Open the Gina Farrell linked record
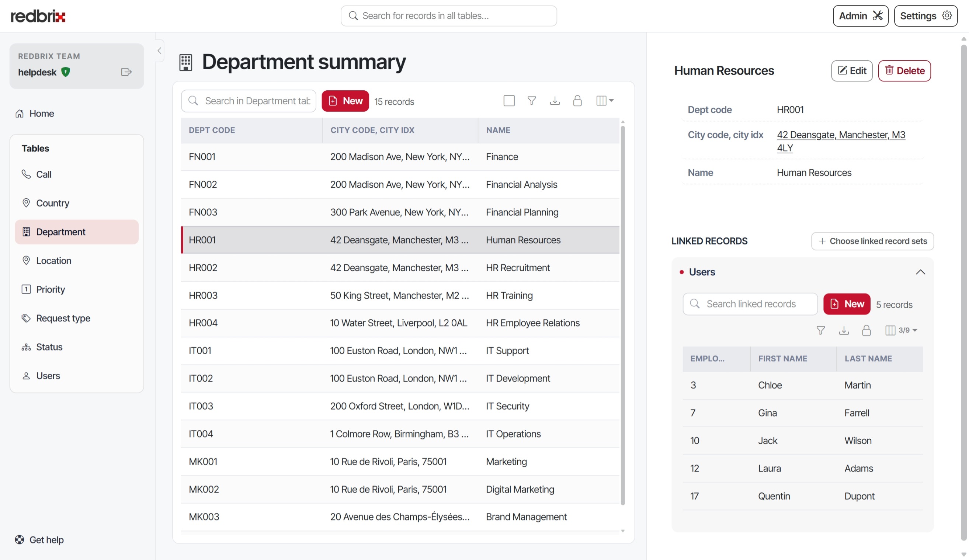Screen dimensions: 969x560 (x=802, y=413)
